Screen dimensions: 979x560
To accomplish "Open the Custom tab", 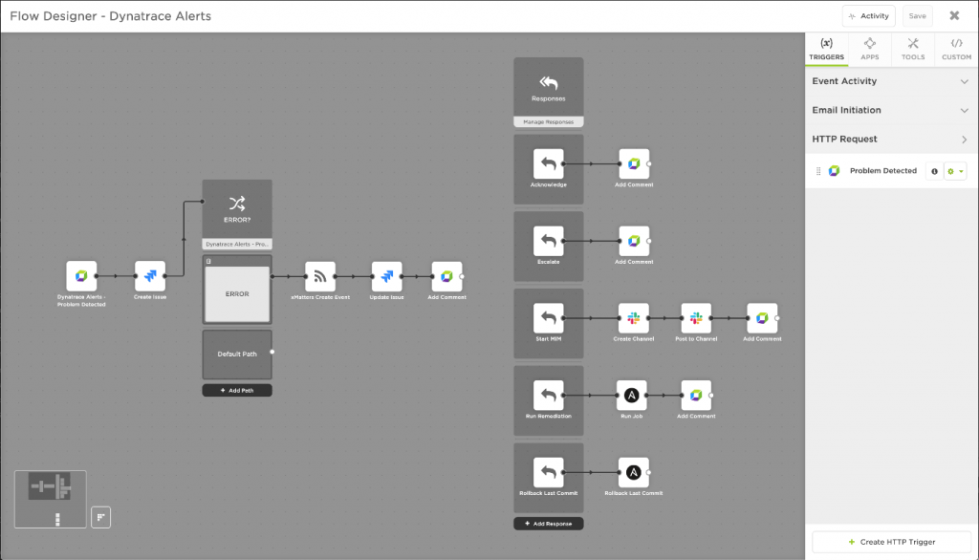I will point(956,49).
